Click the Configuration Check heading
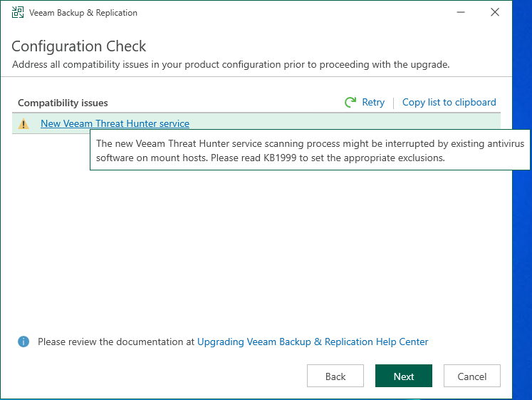The width and height of the screenshot is (532, 400). pos(79,46)
